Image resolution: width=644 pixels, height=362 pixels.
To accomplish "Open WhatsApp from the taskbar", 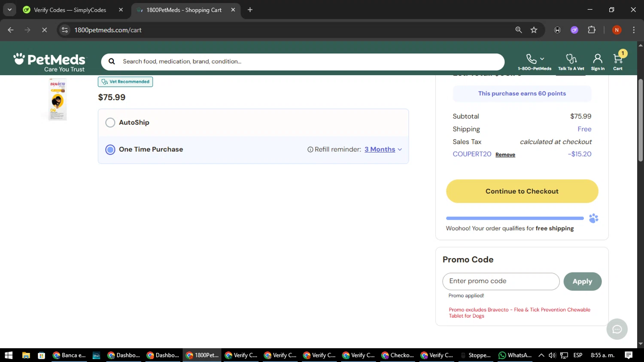I will click(515, 355).
